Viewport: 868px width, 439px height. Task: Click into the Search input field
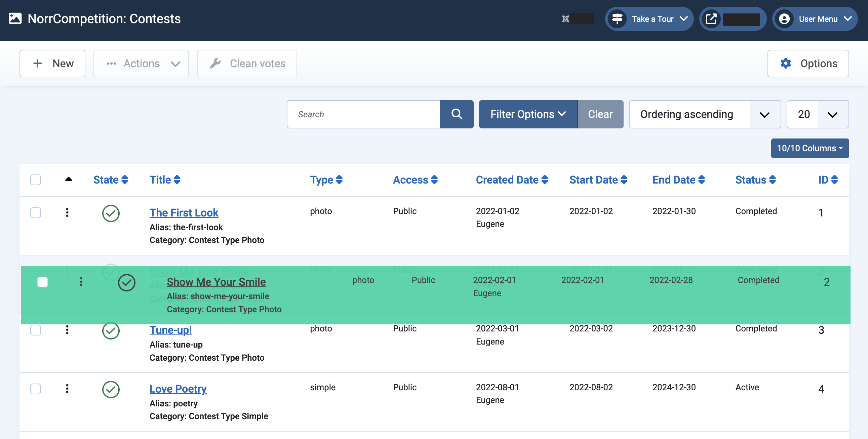click(x=363, y=114)
